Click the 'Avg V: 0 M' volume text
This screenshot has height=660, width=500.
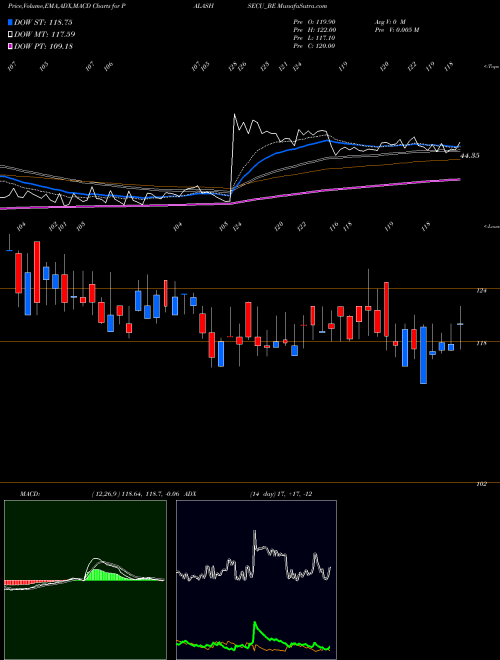coord(389,22)
